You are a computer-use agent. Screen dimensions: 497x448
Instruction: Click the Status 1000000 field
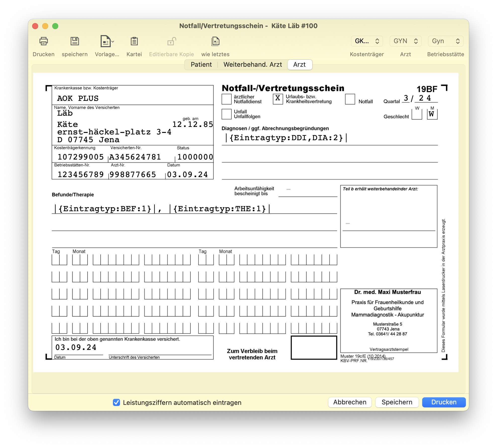(195, 157)
